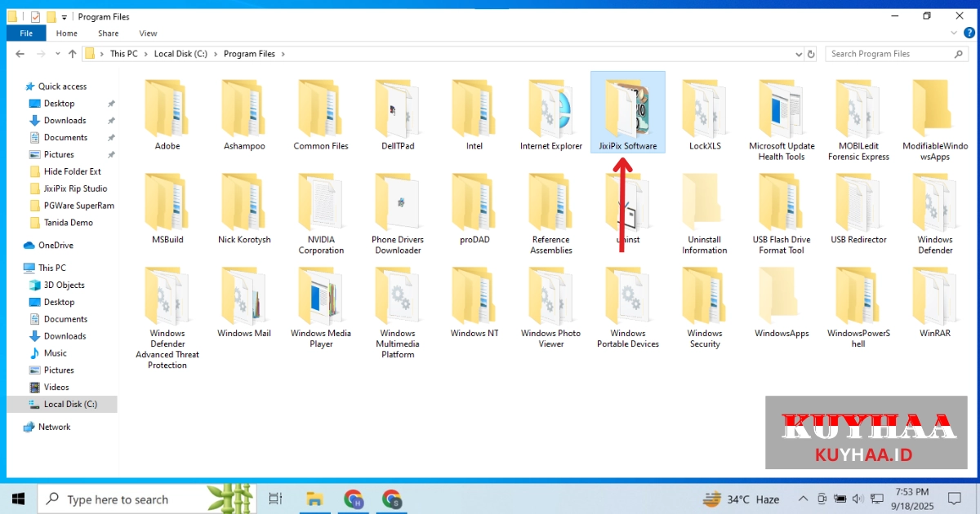This screenshot has height=514, width=980.
Task: Select the Nick Korotysh folder
Action: pyautogui.click(x=244, y=207)
